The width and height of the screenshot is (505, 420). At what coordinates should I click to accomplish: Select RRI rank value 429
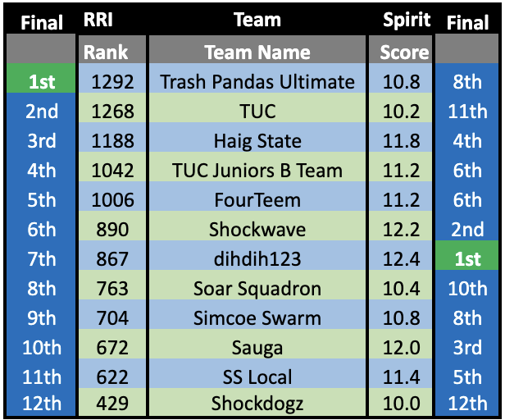coord(111,405)
